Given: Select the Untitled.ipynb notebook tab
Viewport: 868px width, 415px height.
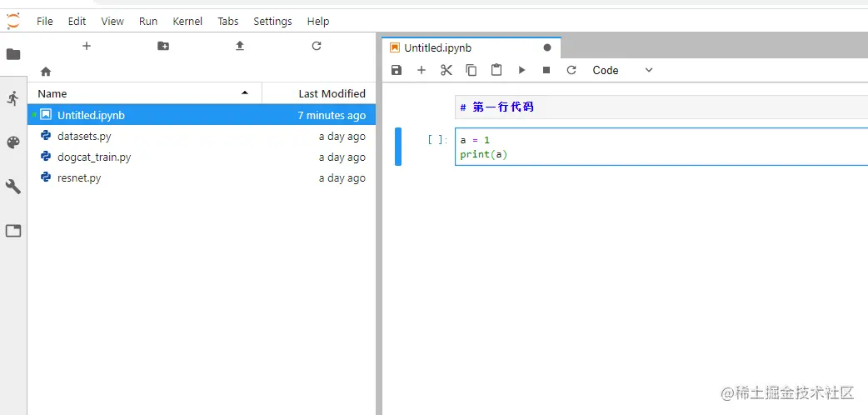Looking at the screenshot, I should coord(471,47).
